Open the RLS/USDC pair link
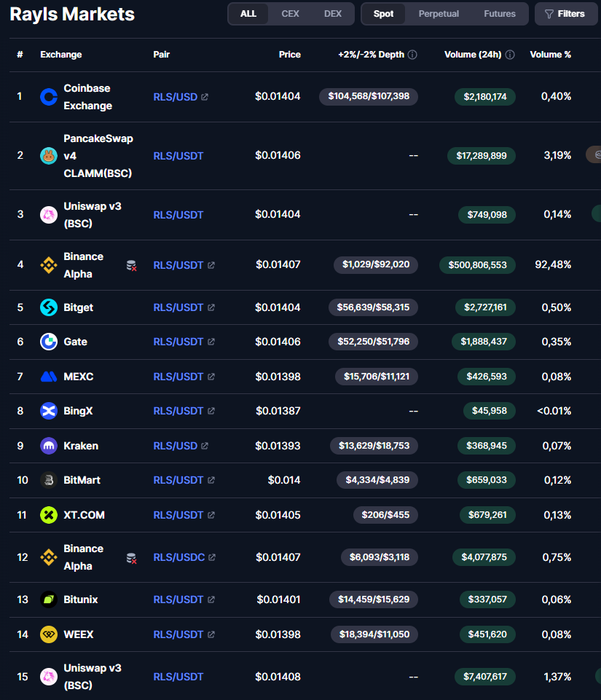The width and height of the screenshot is (601, 700). (180, 557)
